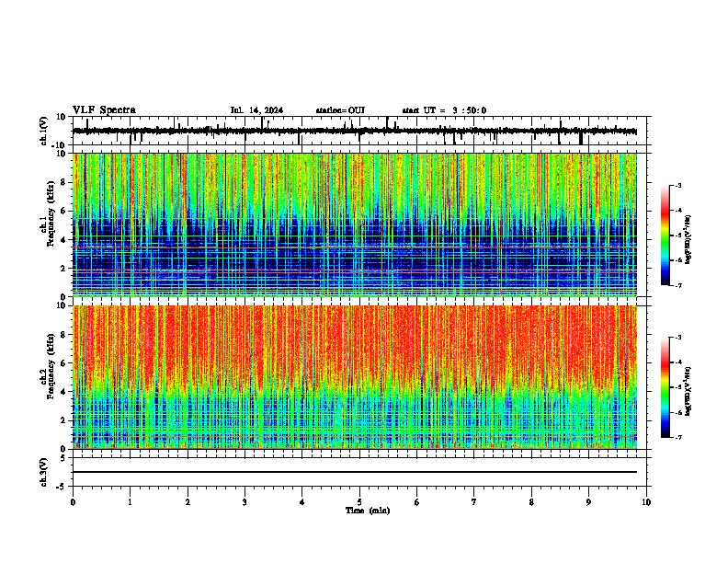
Task: Click inside the ch.2 spectrogram panel
Action: pos(355,377)
